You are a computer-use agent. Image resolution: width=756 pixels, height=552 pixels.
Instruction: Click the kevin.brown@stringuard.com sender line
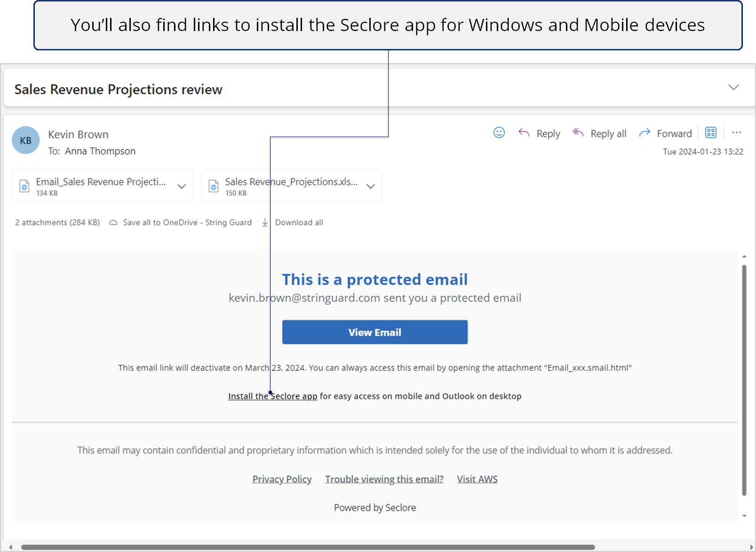[375, 298]
